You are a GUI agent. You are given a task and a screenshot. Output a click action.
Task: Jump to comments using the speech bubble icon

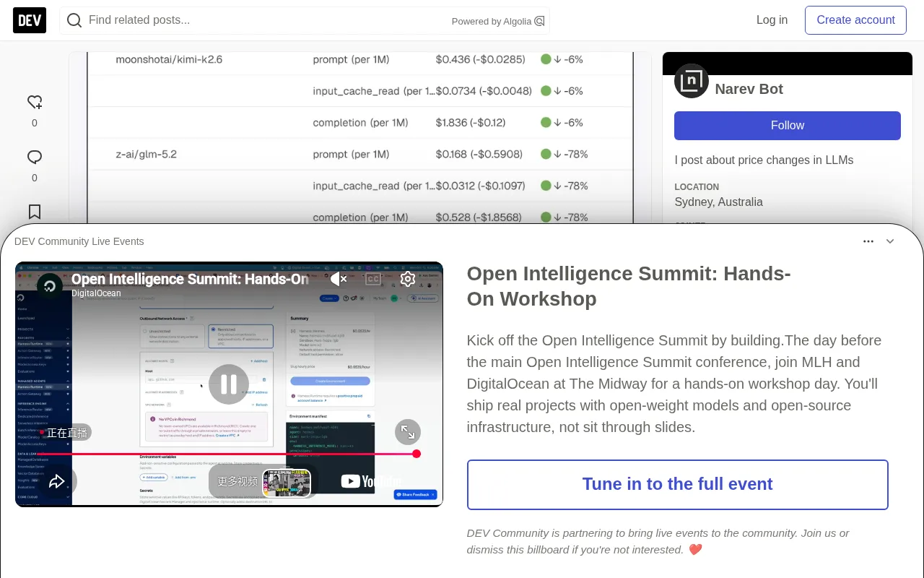click(x=35, y=158)
